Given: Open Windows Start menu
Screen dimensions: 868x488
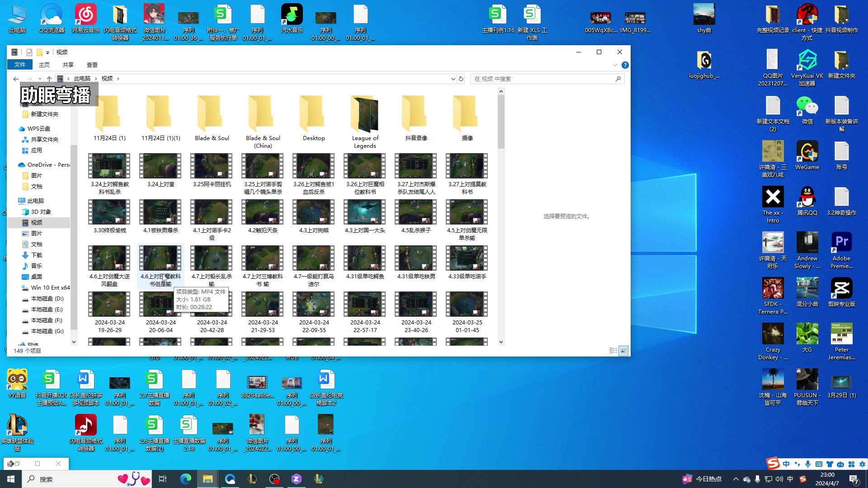Looking at the screenshot, I should [x=11, y=479].
